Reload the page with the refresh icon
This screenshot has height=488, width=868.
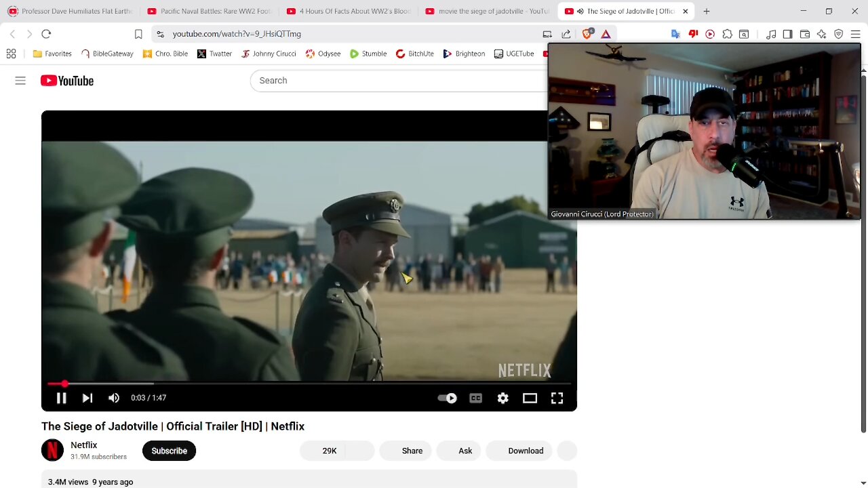tap(46, 34)
